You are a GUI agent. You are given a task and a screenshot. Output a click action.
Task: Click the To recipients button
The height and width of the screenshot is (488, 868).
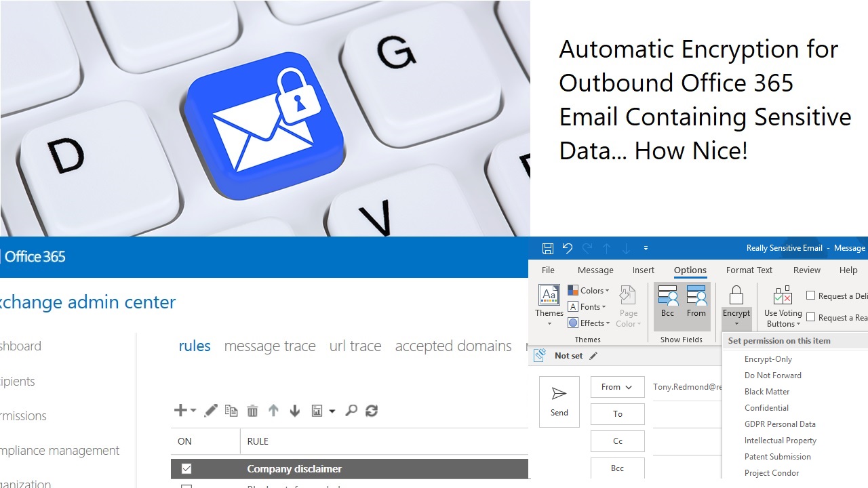tap(617, 413)
